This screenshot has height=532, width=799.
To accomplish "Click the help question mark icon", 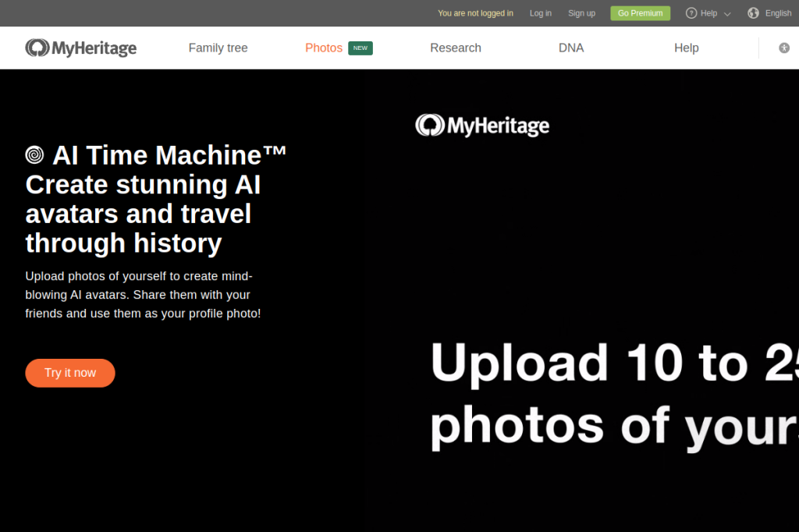I will click(691, 13).
